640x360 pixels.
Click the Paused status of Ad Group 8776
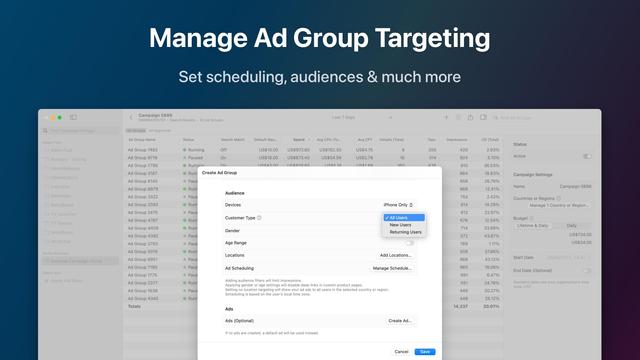point(193,158)
